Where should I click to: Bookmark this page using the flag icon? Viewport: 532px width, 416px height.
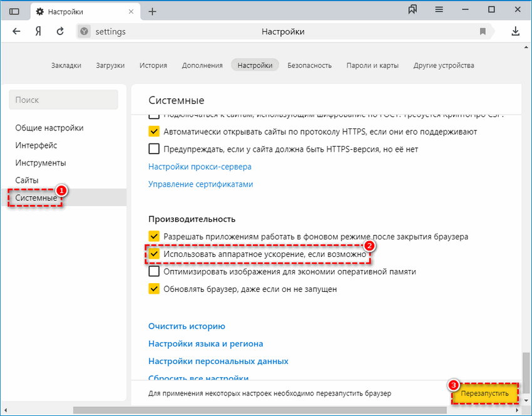pyautogui.click(x=483, y=31)
